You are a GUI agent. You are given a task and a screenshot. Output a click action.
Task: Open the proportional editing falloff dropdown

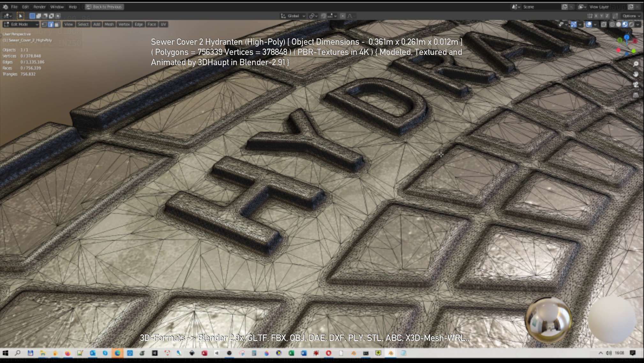pos(351,16)
